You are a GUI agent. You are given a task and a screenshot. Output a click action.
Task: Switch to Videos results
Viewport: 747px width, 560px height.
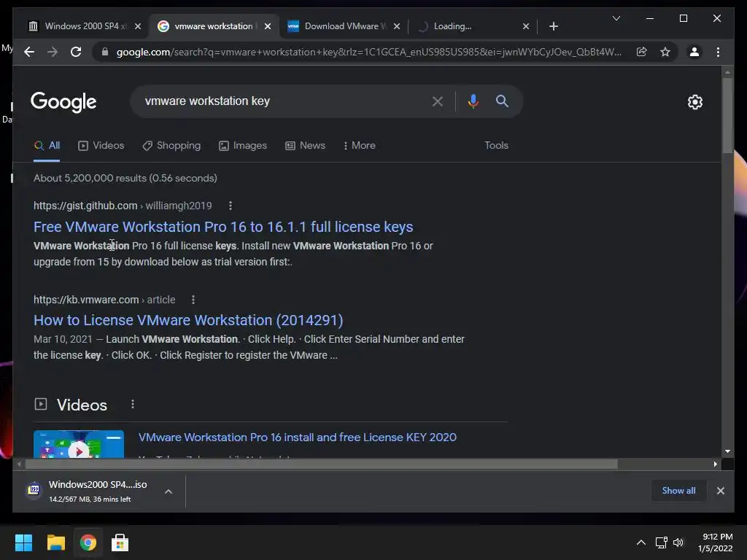click(x=101, y=146)
